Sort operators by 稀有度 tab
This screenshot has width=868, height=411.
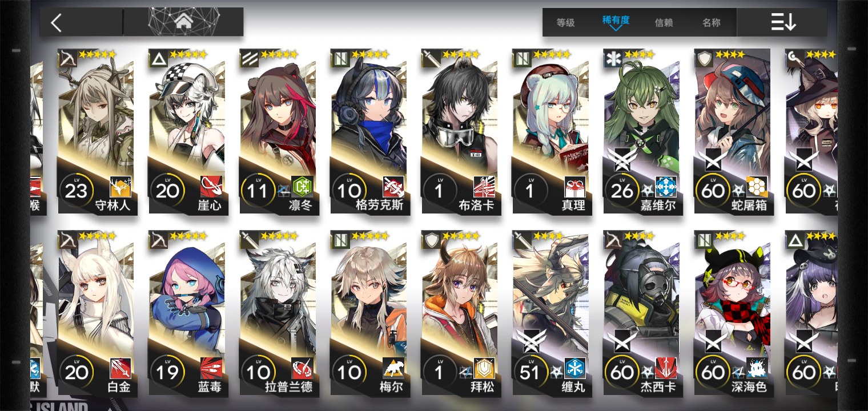616,21
